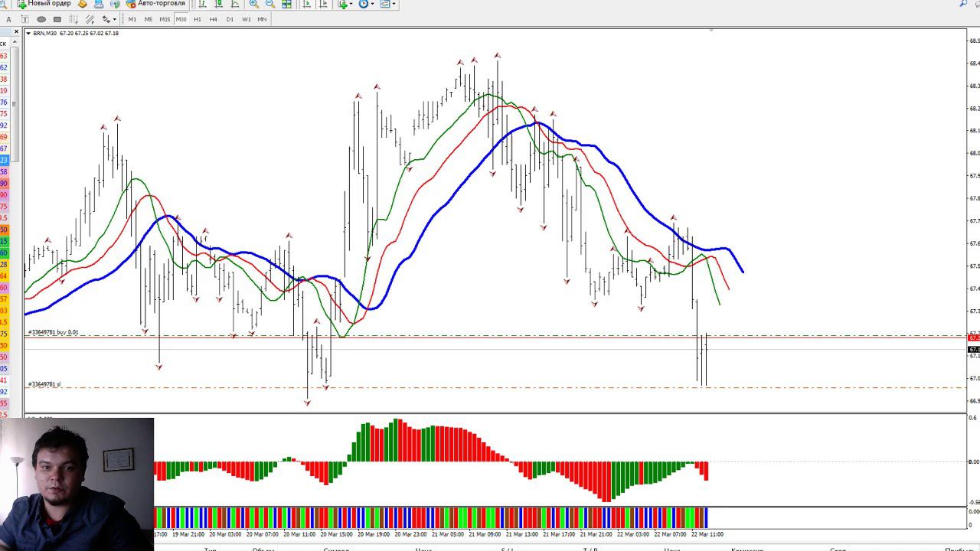Switch chart to line chart mode
This screenshot has width=980, height=551.
tap(235, 4)
